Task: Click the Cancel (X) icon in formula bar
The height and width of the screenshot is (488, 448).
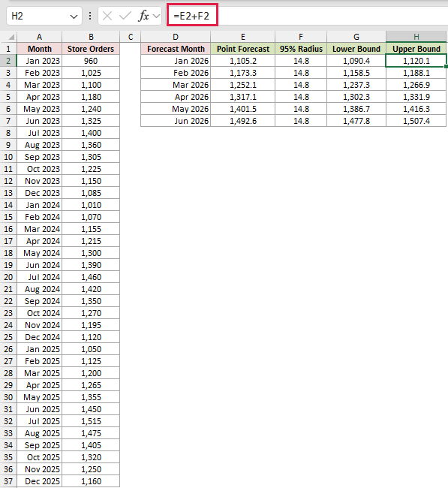Action: (x=107, y=16)
